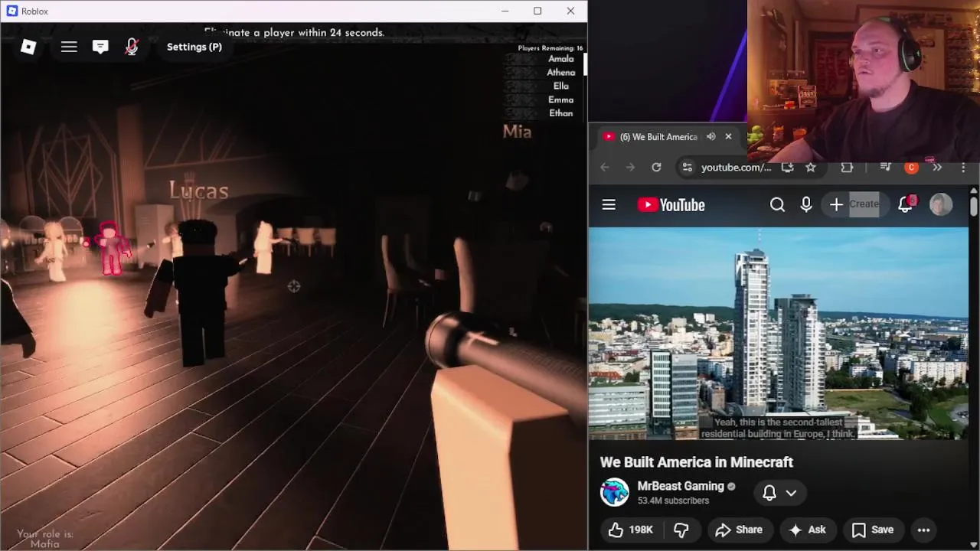Select player Ella in the player list
The width and height of the screenshot is (980, 551).
pyautogui.click(x=560, y=86)
